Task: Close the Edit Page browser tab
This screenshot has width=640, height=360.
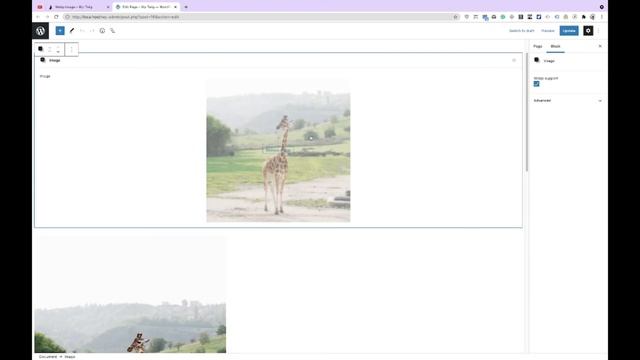Action: (x=175, y=7)
